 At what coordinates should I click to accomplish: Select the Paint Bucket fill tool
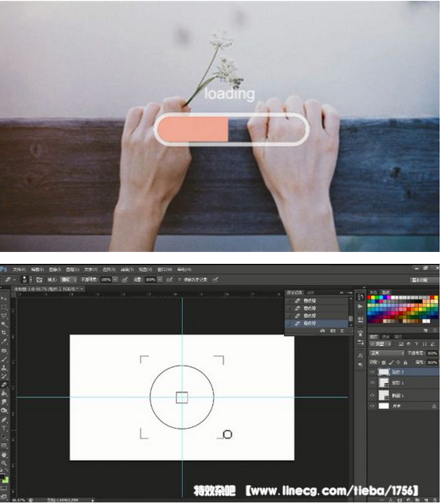click(4, 393)
